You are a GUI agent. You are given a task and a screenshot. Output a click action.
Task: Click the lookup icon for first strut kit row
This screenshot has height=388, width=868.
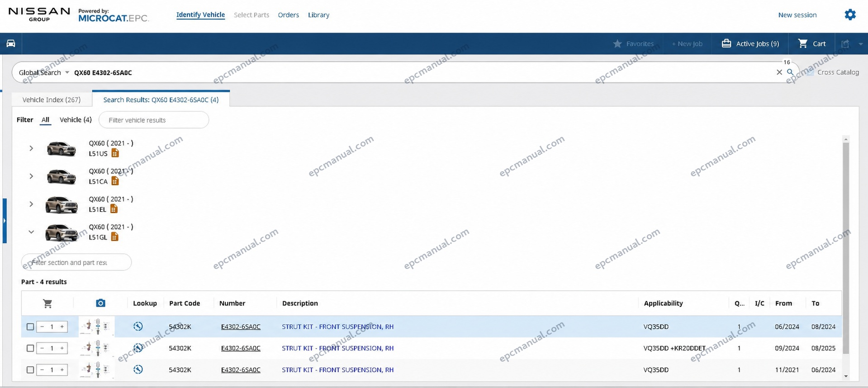138,326
